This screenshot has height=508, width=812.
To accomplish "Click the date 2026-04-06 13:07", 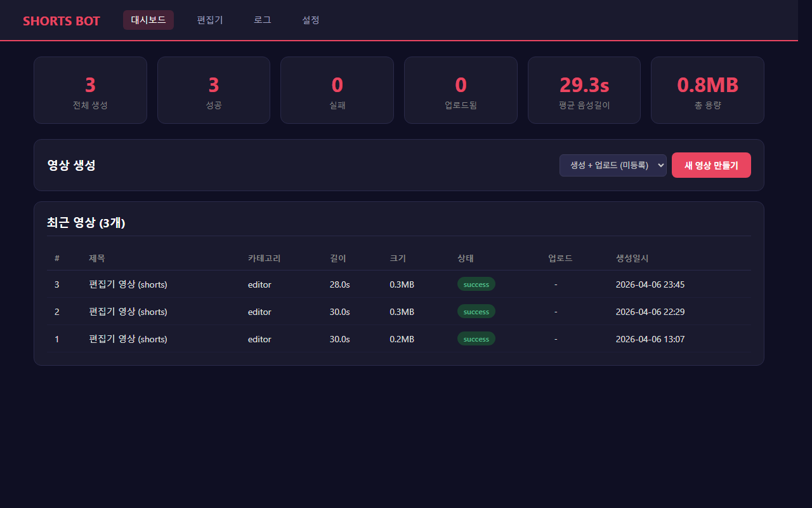I will [650, 339].
